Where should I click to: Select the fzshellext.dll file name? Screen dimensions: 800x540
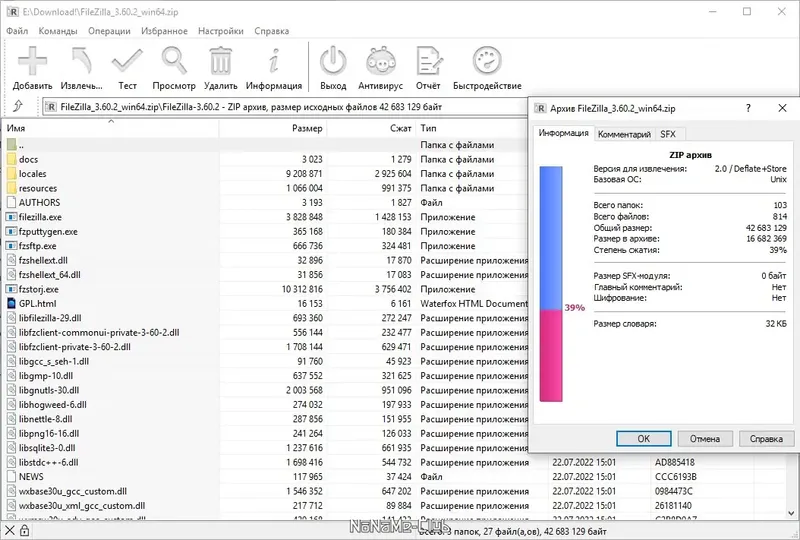(43, 260)
